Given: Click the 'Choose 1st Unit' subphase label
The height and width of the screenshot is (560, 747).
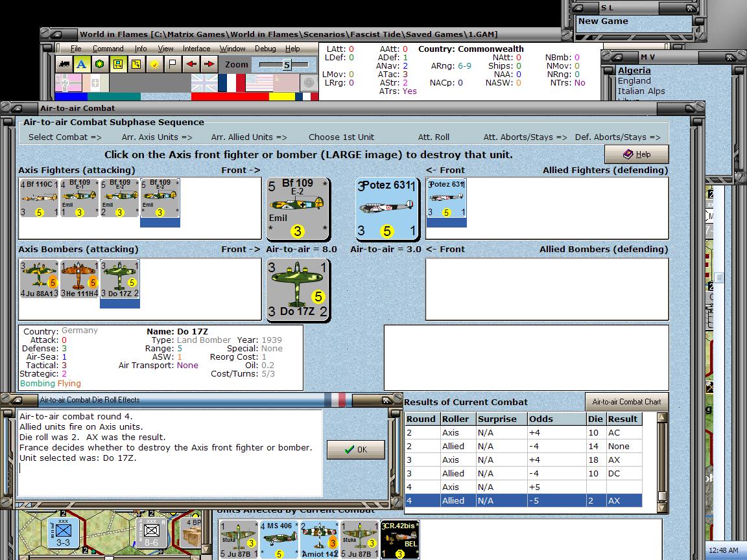Looking at the screenshot, I should click(341, 137).
